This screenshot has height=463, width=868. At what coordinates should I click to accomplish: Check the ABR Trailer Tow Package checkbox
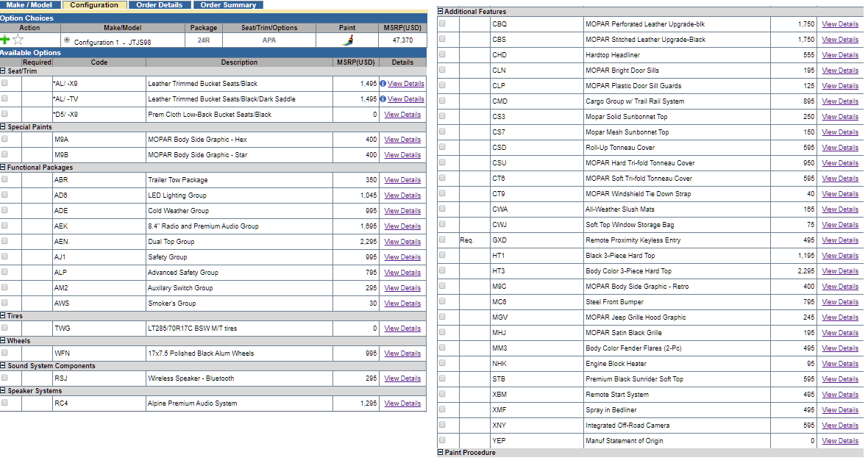pyautogui.click(x=4, y=179)
